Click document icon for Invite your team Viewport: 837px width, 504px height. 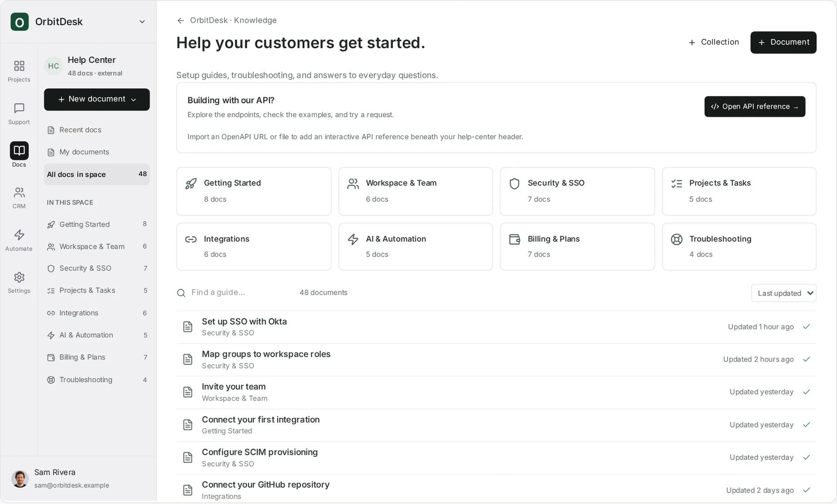point(187,392)
